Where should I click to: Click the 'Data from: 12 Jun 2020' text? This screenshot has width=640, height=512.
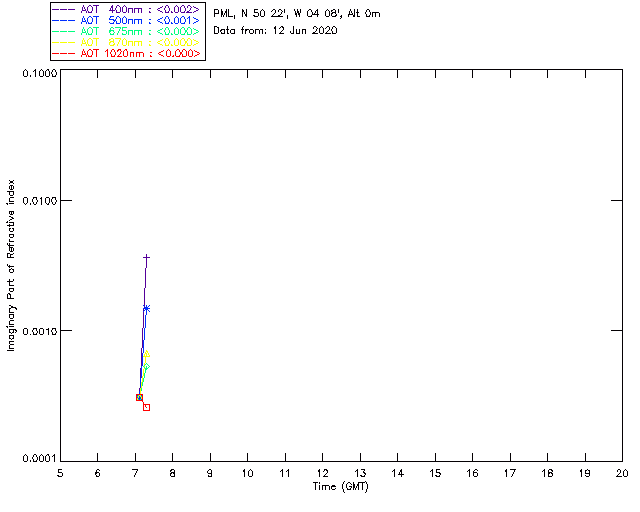(275, 31)
